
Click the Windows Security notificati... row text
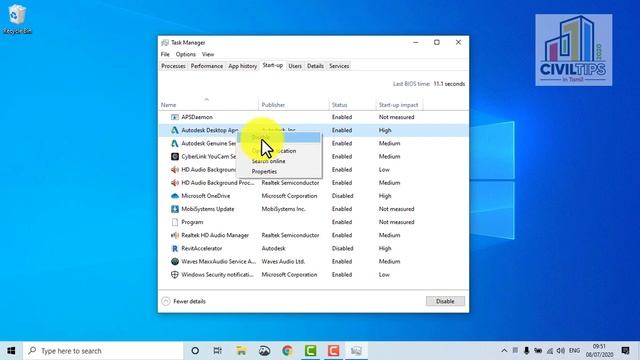click(x=218, y=275)
